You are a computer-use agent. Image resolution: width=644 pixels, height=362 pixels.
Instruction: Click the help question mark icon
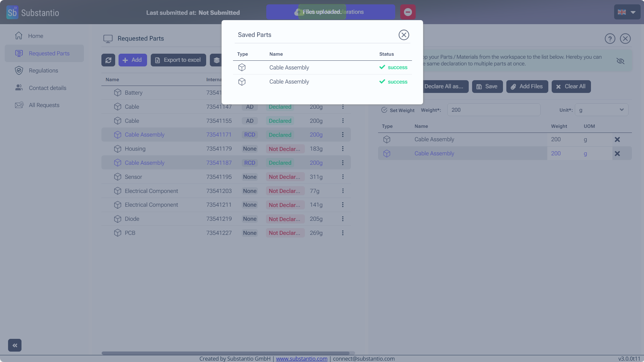pos(610,39)
